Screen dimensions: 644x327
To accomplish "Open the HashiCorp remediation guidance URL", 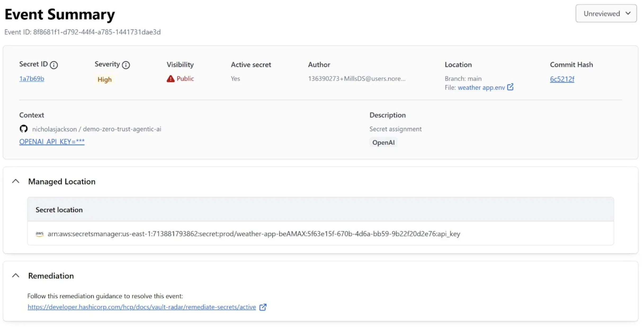I will (x=142, y=307).
